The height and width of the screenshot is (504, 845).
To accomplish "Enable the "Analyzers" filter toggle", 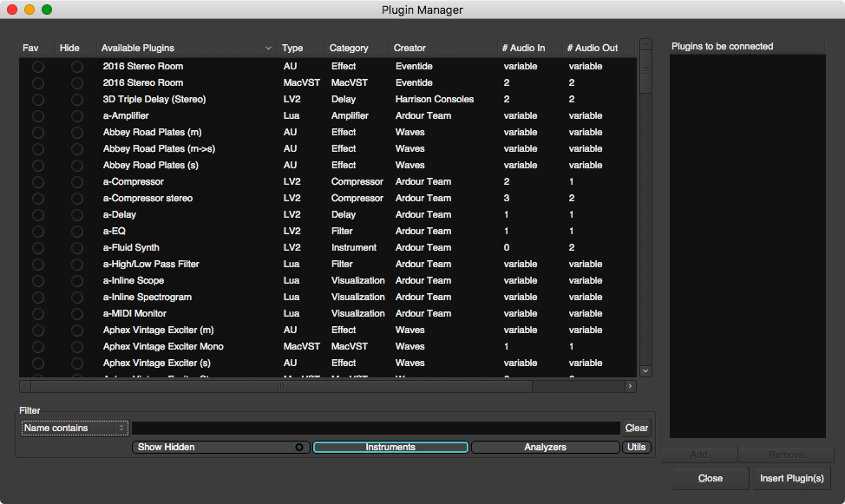I will click(546, 447).
